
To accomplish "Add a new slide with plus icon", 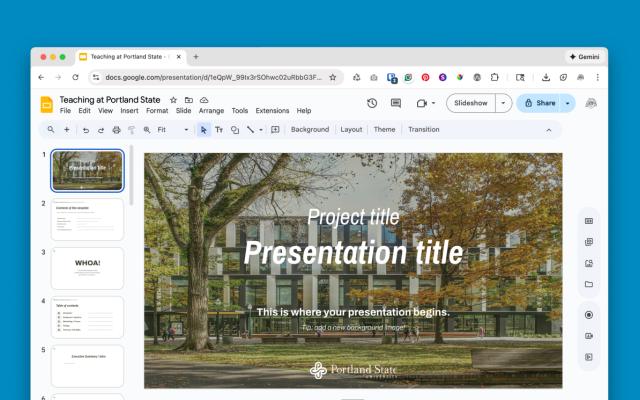I will click(x=67, y=130).
